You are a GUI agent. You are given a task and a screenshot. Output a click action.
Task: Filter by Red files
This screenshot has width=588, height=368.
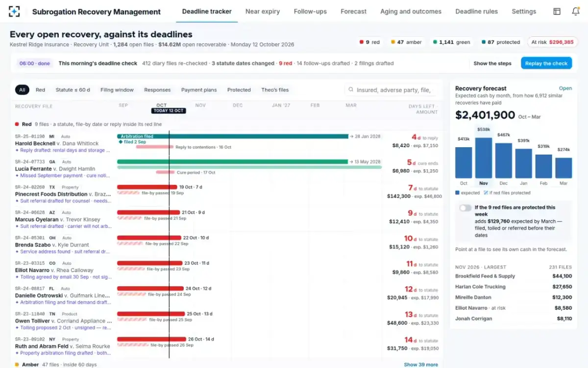point(40,90)
